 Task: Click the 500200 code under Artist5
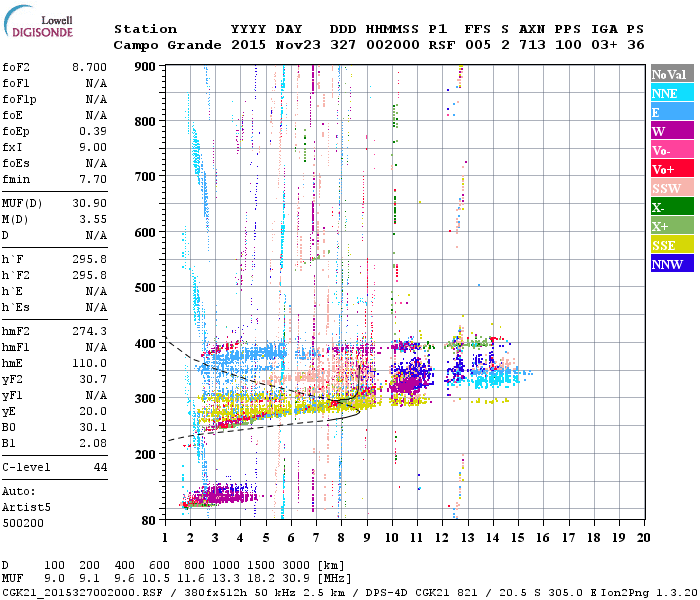(23, 524)
